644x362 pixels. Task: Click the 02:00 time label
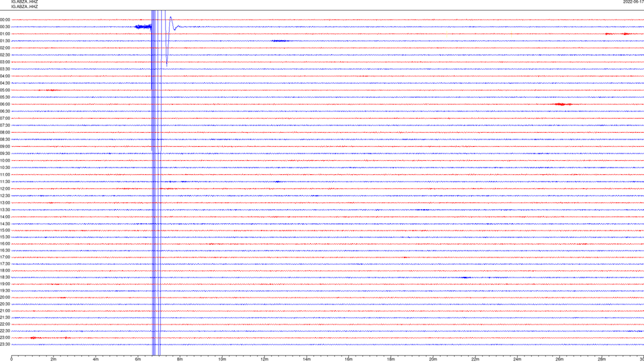(5, 48)
